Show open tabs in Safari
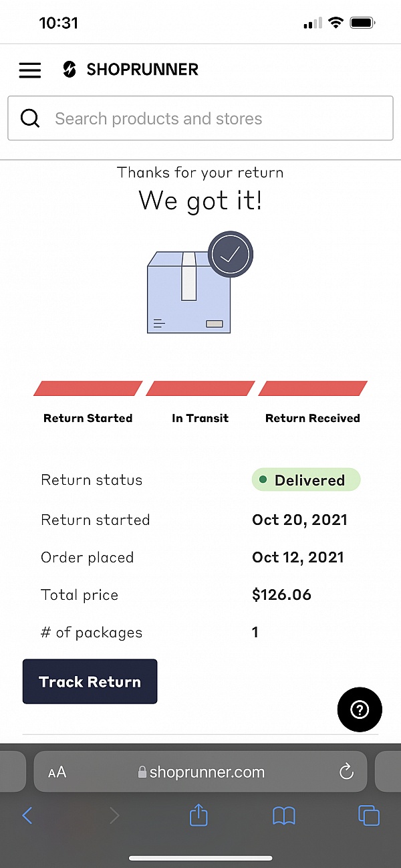Image resolution: width=401 pixels, height=868 pixels. (368, 815)
